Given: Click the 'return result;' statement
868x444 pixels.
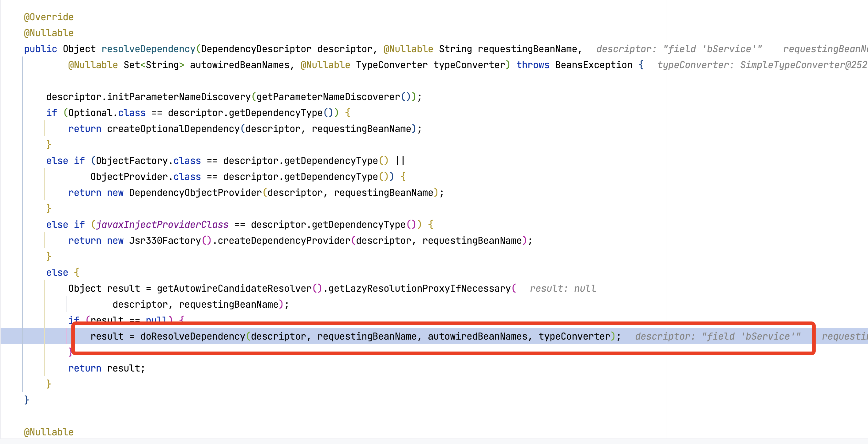Looking at the screenshot, I should (106, 368).
